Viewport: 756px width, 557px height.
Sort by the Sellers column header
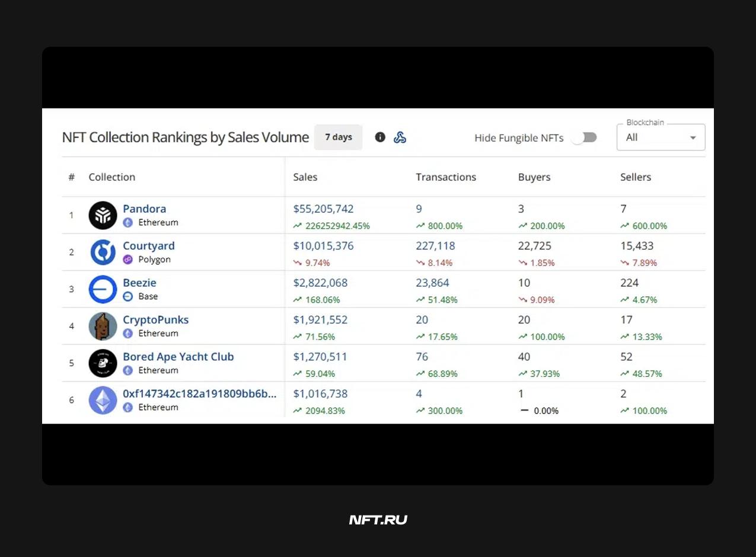click(636, 177)
